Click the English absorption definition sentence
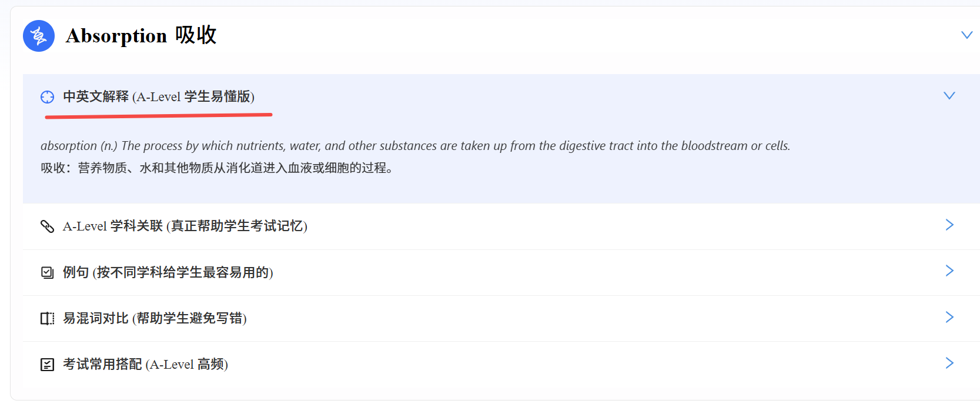The width and height of the screenshot is (980, 407). pos(415,146)
